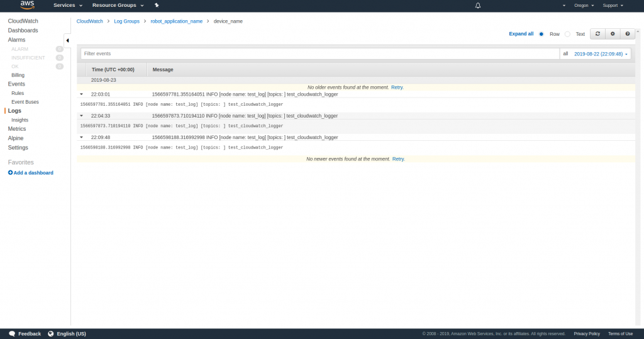Click the Log Groups breadcrumb link
The image size is (644, 339).
[126, 21]
